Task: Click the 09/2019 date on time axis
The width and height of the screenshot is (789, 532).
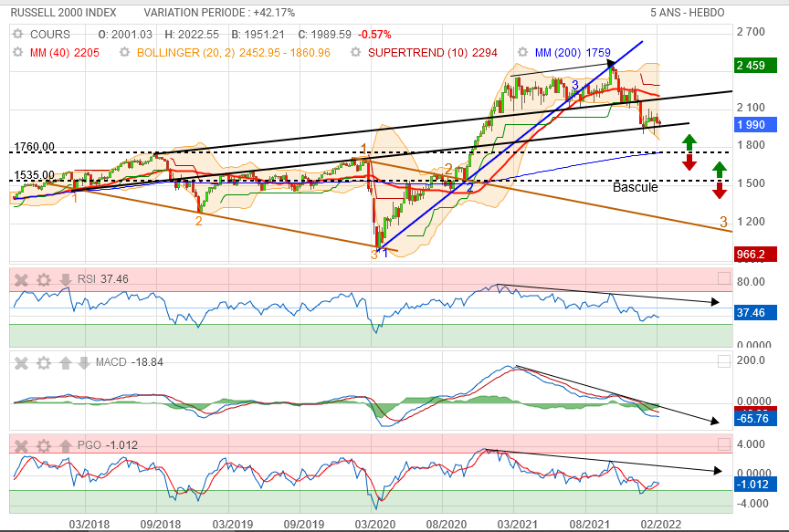Action: tap(304, 525)
